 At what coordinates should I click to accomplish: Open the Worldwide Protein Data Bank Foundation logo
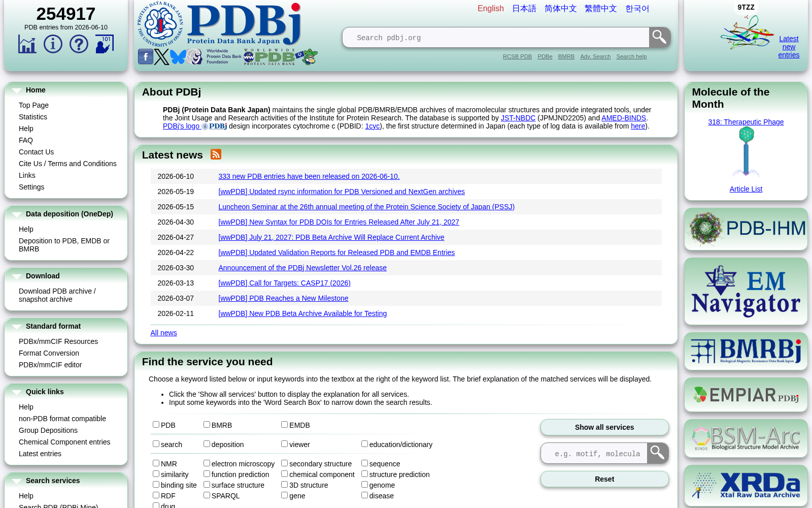(214, 56)
